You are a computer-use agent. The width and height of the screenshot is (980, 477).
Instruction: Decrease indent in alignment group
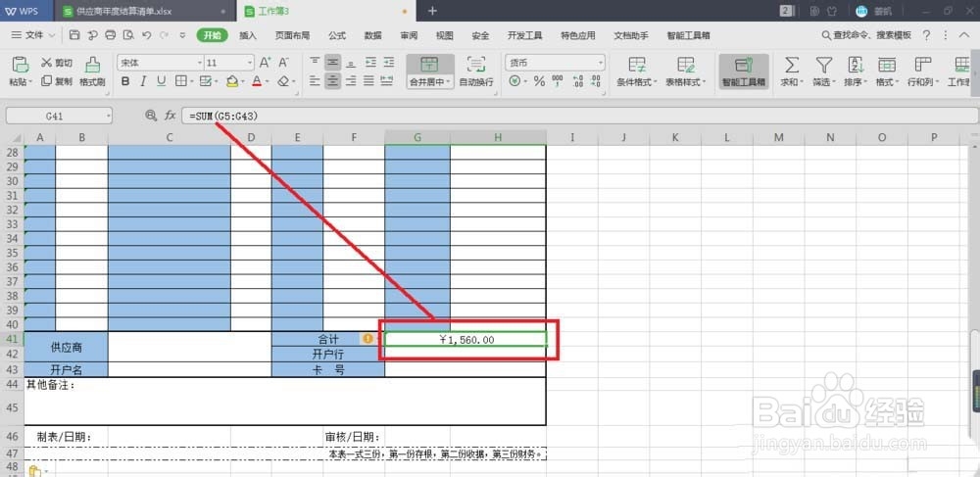(371, 63)
